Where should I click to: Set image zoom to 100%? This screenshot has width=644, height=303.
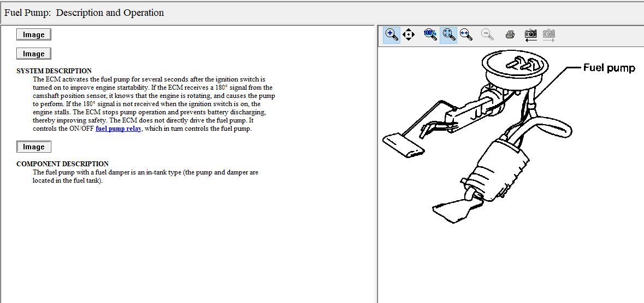[430, 35]
